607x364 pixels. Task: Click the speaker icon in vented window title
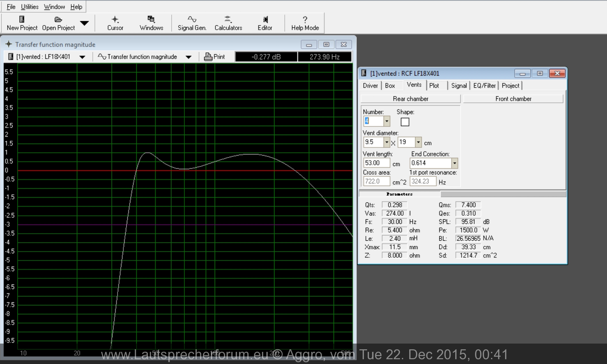[x=364, y=73]
